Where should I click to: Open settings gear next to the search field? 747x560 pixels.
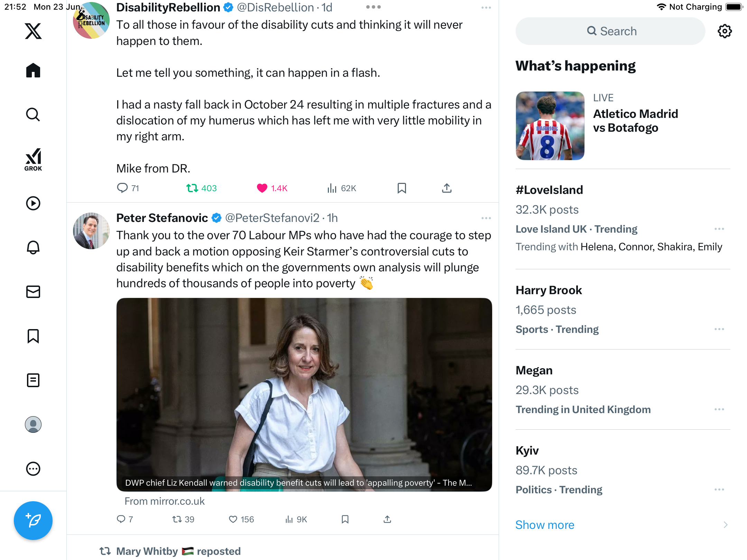click(x=725, y=31)
